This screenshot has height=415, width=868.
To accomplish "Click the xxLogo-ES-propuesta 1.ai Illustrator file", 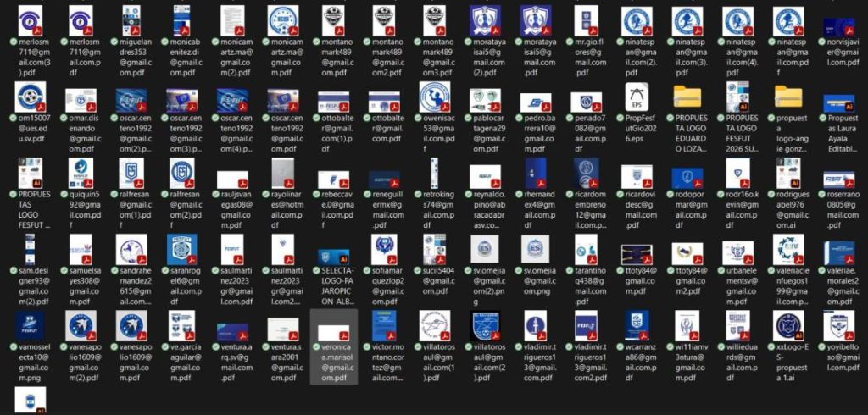I will [788, 325].
